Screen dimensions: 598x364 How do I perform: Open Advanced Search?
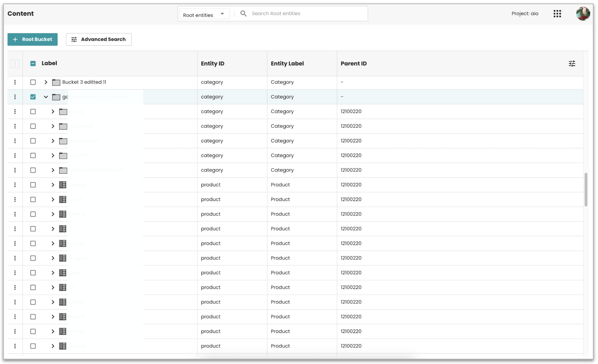click(x=99, y=39)
